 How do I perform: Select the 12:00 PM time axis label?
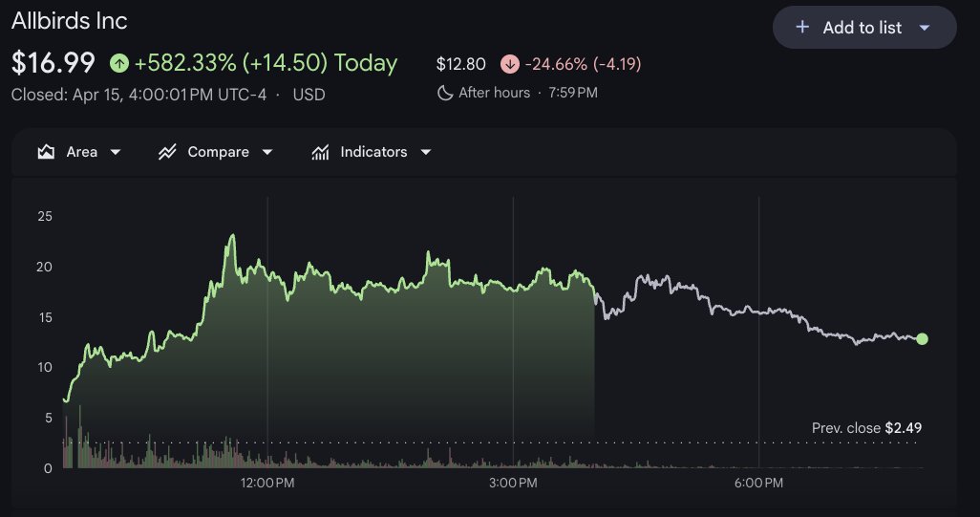click(x=266, y=484)
